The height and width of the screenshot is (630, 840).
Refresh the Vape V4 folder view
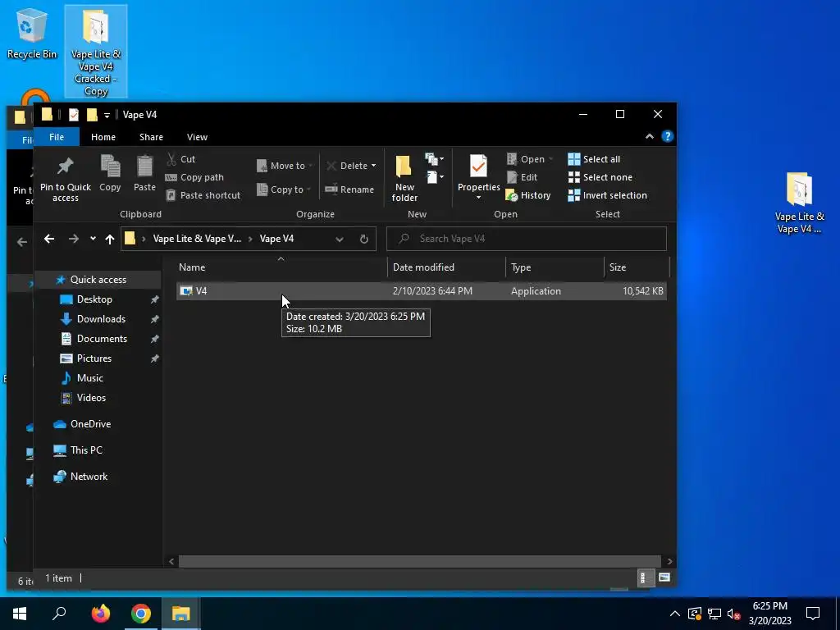tap(363, 239)
